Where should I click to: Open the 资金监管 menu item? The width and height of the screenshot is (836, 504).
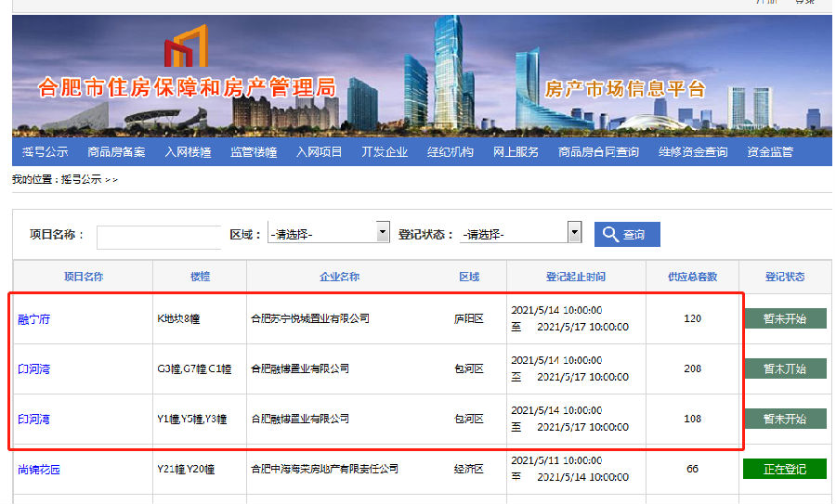(770, 152)
